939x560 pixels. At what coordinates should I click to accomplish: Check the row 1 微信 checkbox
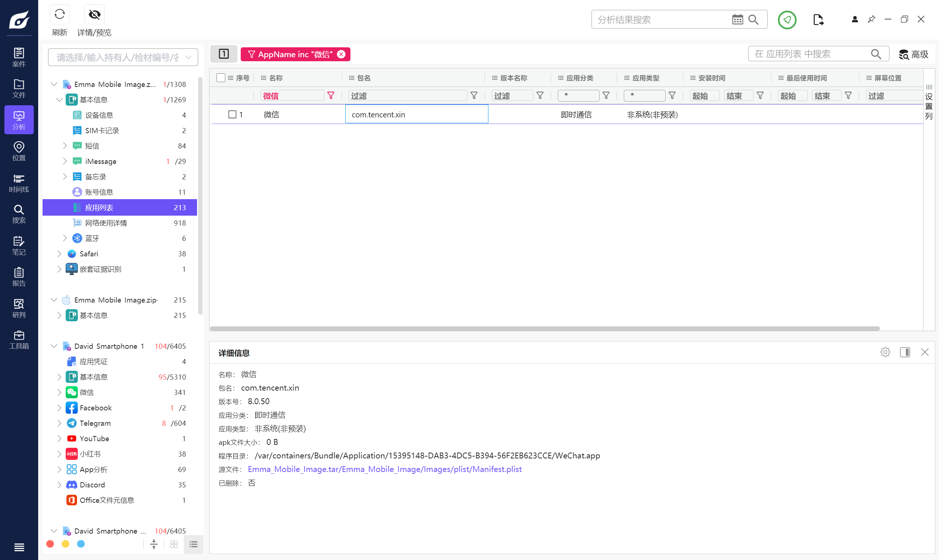[232, 114]
